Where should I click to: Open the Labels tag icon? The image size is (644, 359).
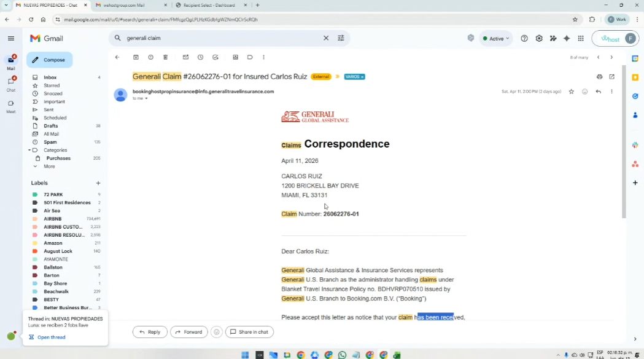(250, 57)
